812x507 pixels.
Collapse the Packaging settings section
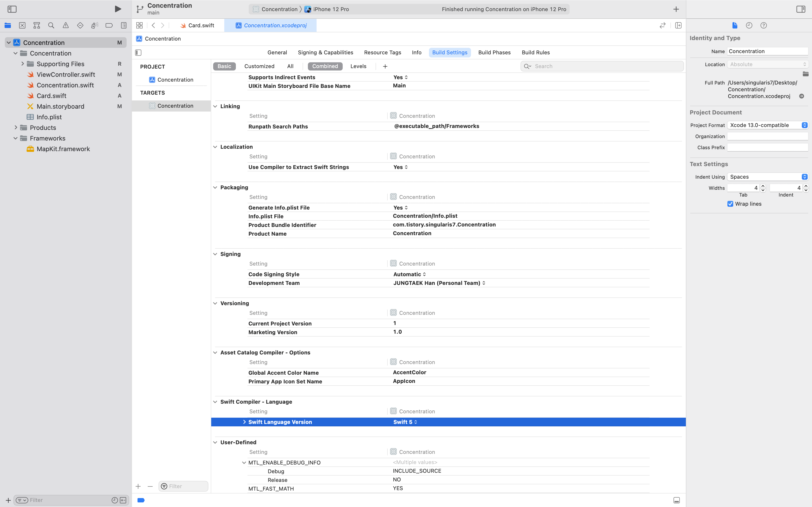click(x=215, y=187)
